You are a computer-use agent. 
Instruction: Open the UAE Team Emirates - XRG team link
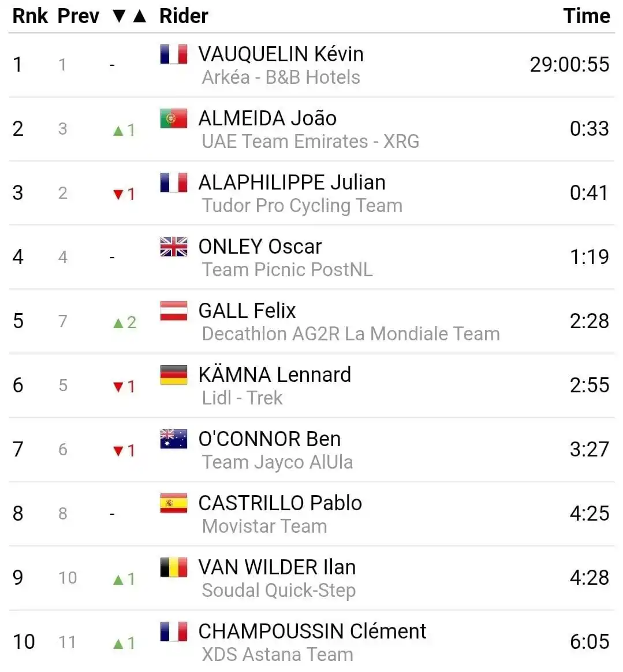(311, 142)
